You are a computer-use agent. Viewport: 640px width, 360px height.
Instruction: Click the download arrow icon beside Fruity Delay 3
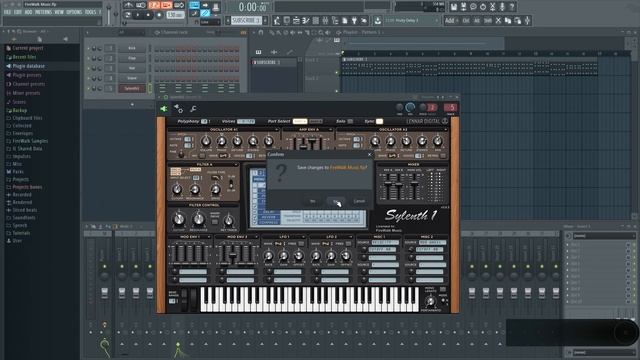coord(378,20)
